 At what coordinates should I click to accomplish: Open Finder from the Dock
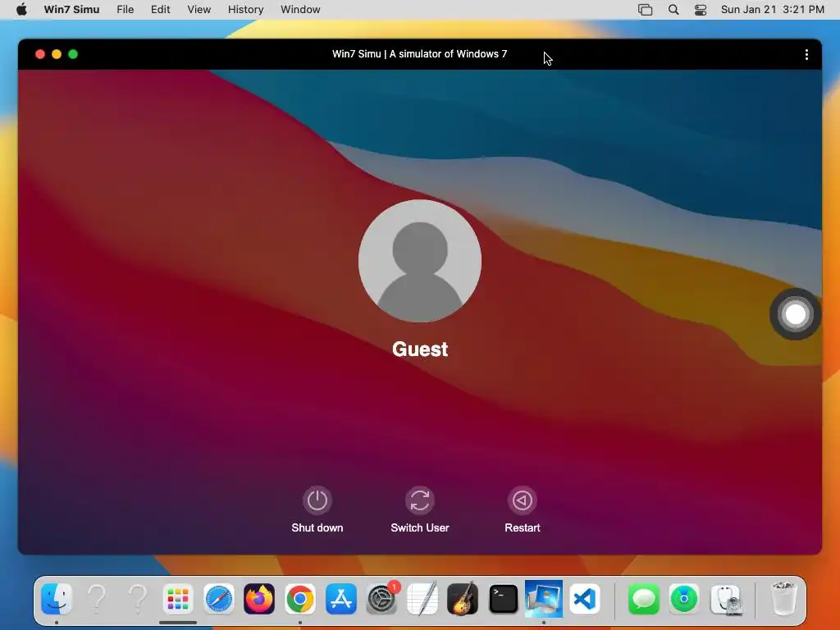pyautogui.click(x=57, y=598)
